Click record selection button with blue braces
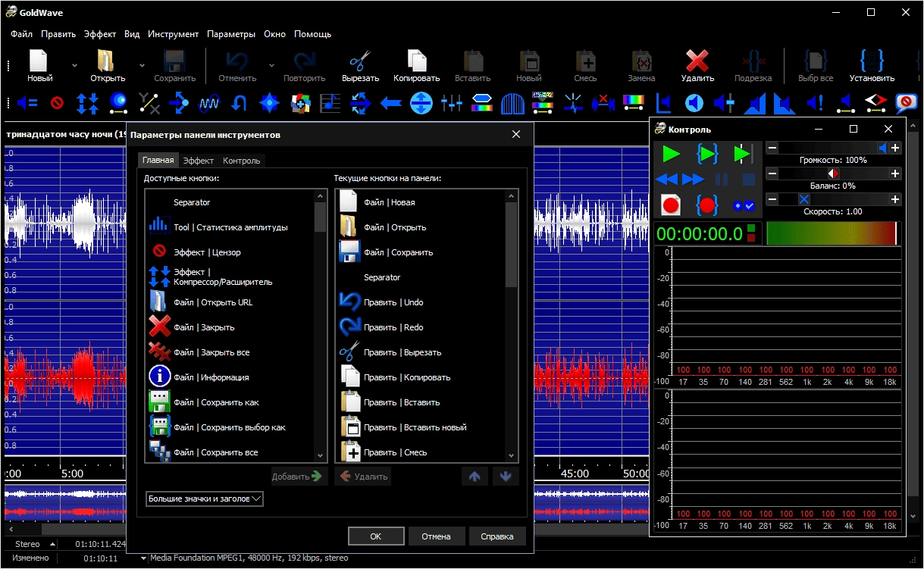Screen dimensions: 924x569 pyautogui.click(x=706, y=205)
